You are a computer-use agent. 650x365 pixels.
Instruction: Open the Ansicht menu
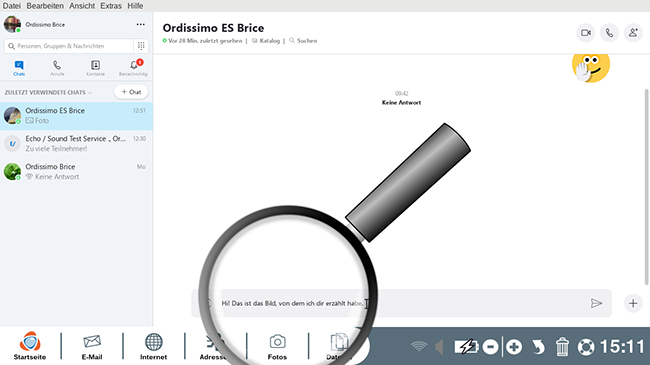click(82, 6)
